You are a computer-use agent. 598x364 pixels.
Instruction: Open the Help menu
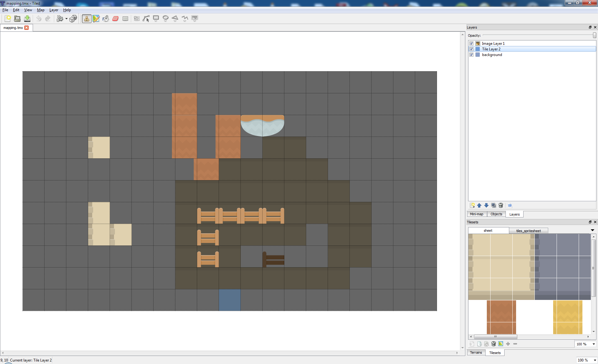pos(67,10)
